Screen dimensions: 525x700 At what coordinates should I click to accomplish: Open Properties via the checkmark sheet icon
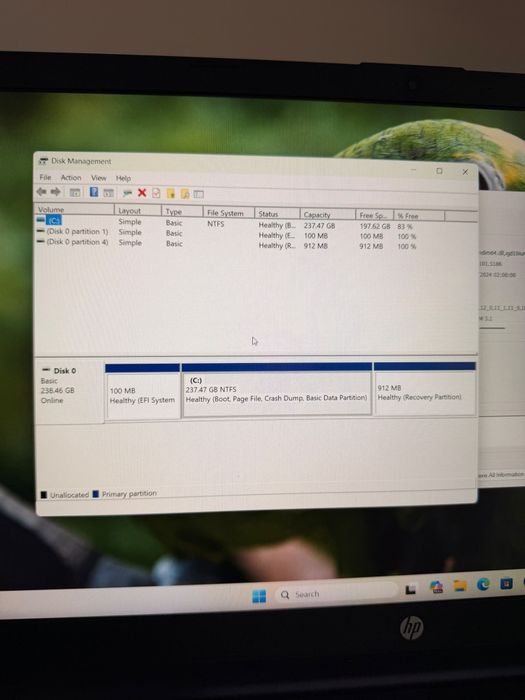pos(156,193)
